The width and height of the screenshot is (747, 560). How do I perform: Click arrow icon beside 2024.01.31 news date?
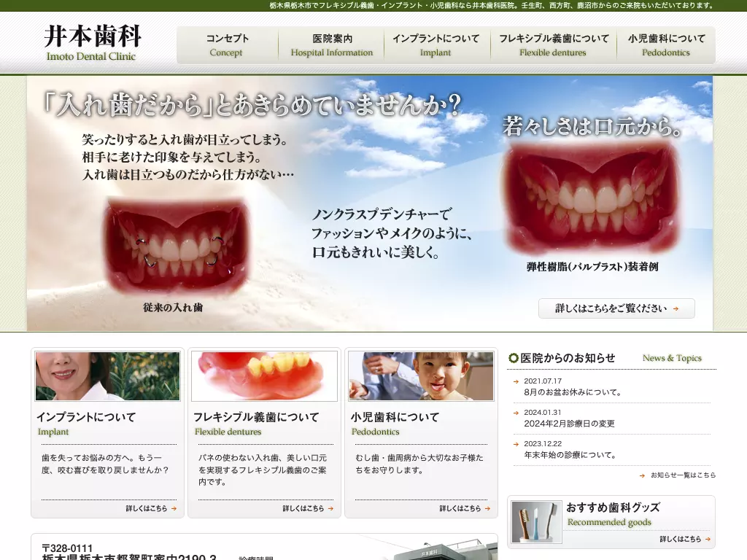516,413
